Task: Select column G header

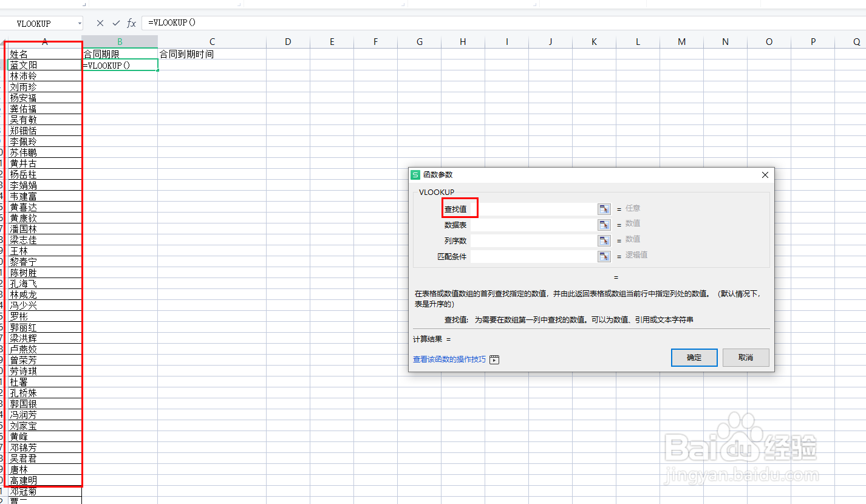Action: point(419,42)
